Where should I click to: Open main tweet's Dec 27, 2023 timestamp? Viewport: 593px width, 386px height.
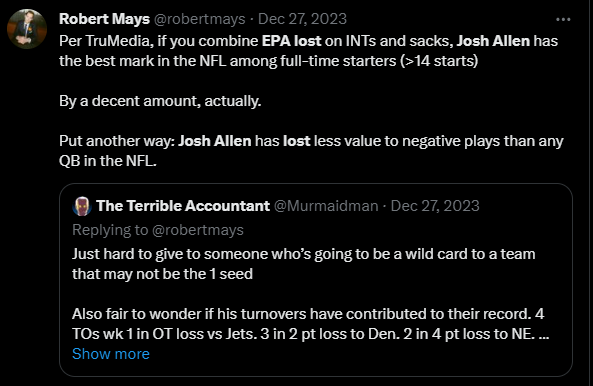click(302, 19)
